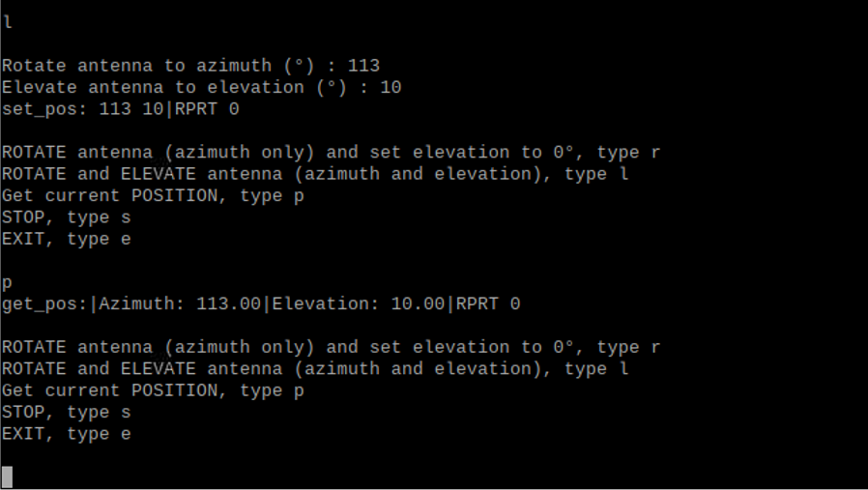This screenshot has width=868, height=490.
Task: Click first 'Get current POSITION, type p' line
Action: [153, 196]
